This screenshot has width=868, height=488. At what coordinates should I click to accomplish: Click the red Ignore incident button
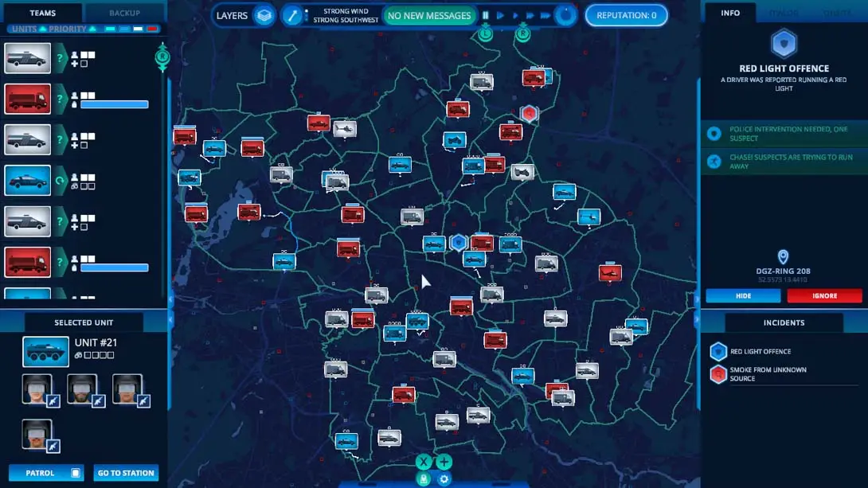click(824, 295)
